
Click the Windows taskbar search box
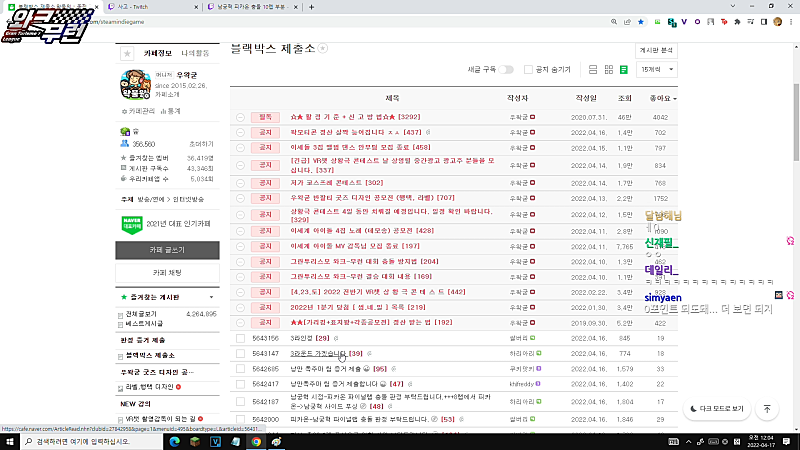click(x=91, y=441)
